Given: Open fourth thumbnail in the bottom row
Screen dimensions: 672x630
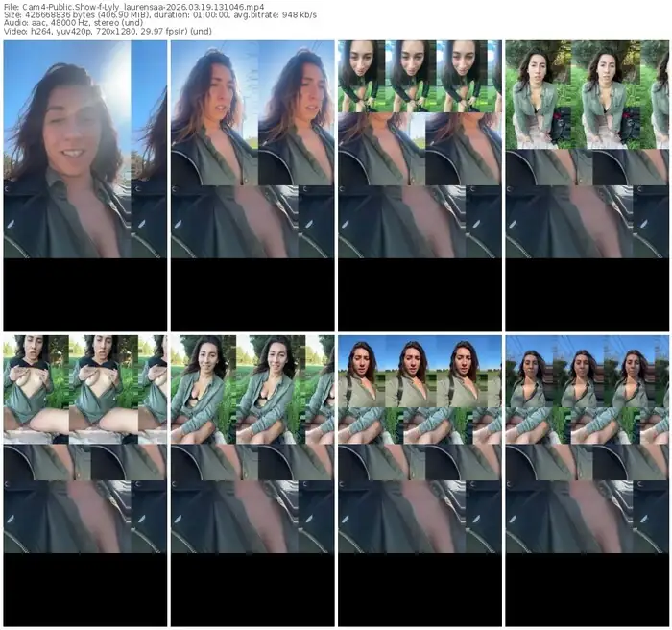Looking at the screenshot, I should [x=588, y=481].
